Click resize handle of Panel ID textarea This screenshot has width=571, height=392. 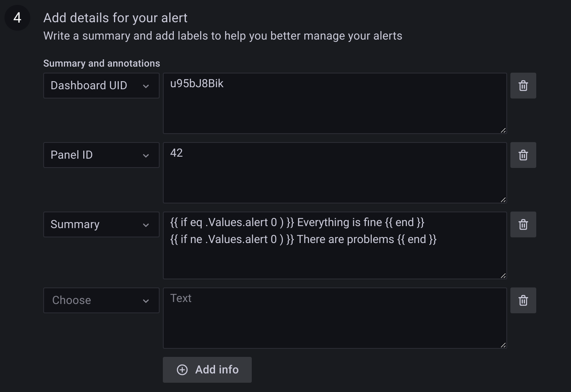pyautogui.click(x=503, y=200)
